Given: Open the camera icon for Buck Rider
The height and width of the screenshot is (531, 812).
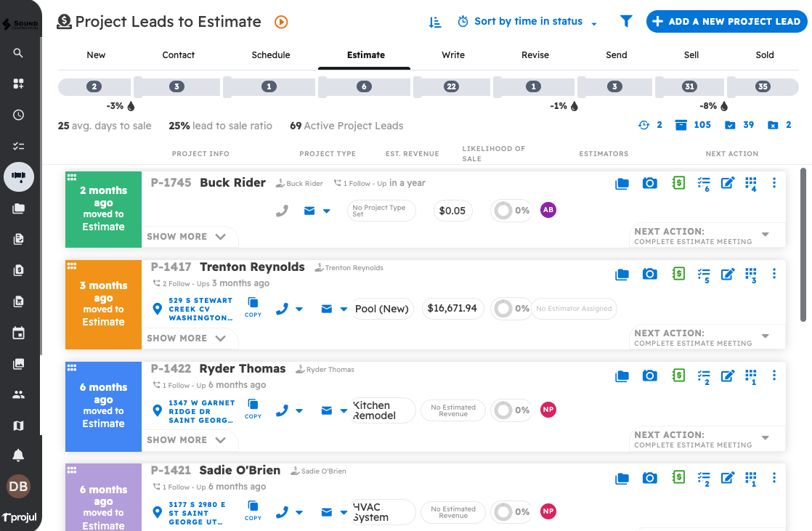Looking at the screenshot, I should pos(650,183).
